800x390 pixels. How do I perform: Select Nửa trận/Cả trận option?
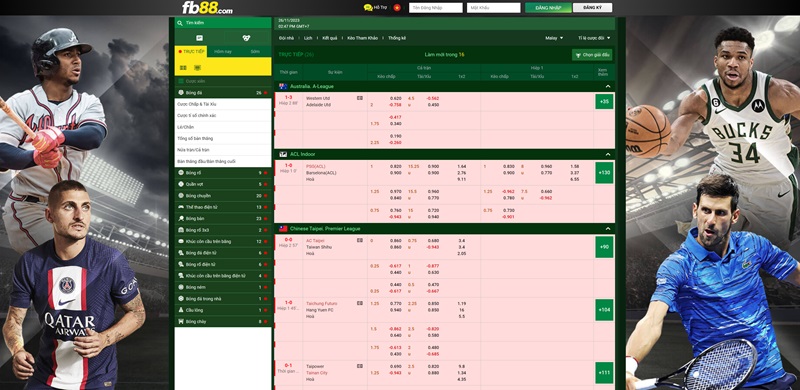point(223,150)
